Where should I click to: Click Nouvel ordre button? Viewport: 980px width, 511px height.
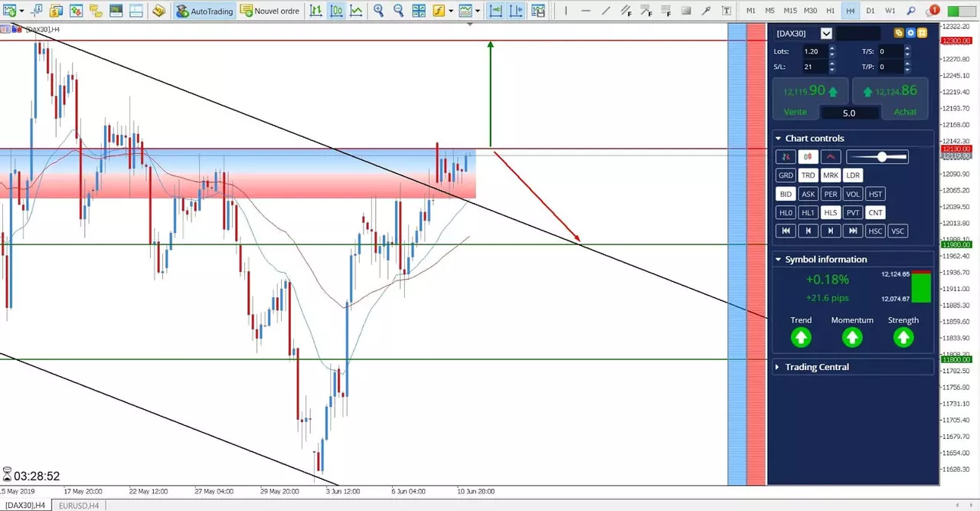point(269,11)
